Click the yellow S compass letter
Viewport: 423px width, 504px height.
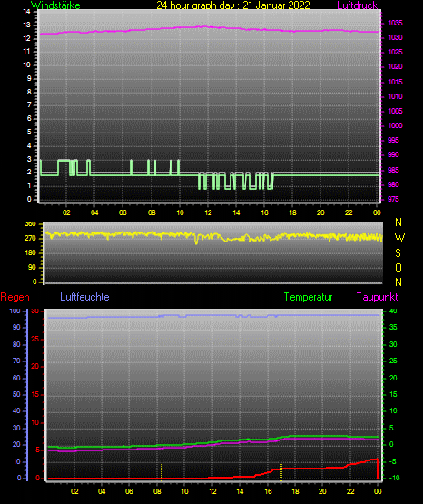point(398,253)
